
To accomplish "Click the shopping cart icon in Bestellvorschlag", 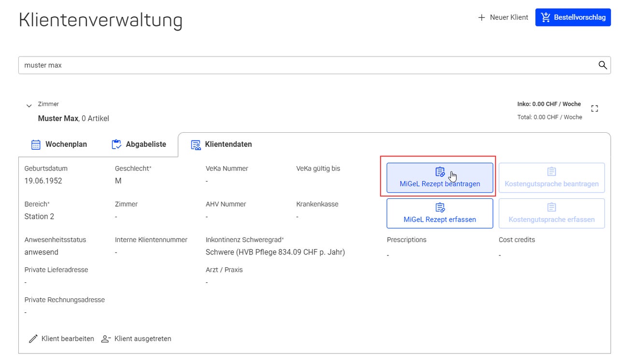I will [546, 17].
